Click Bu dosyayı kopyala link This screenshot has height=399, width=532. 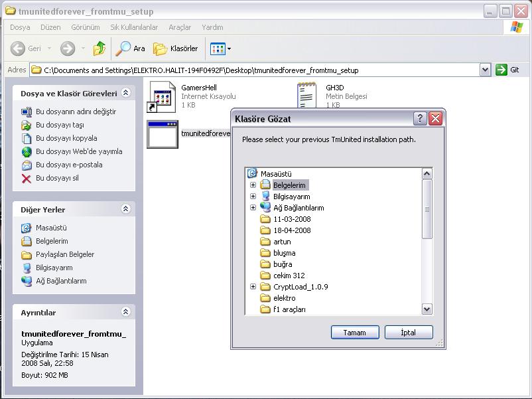[x=66, y=138]
